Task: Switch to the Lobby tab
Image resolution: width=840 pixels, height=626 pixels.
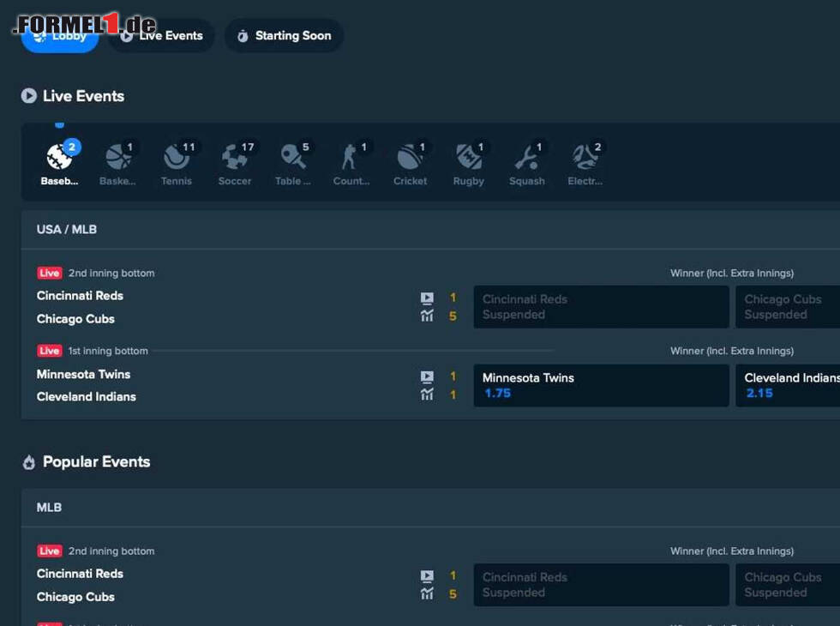Action: coord(60,36)
